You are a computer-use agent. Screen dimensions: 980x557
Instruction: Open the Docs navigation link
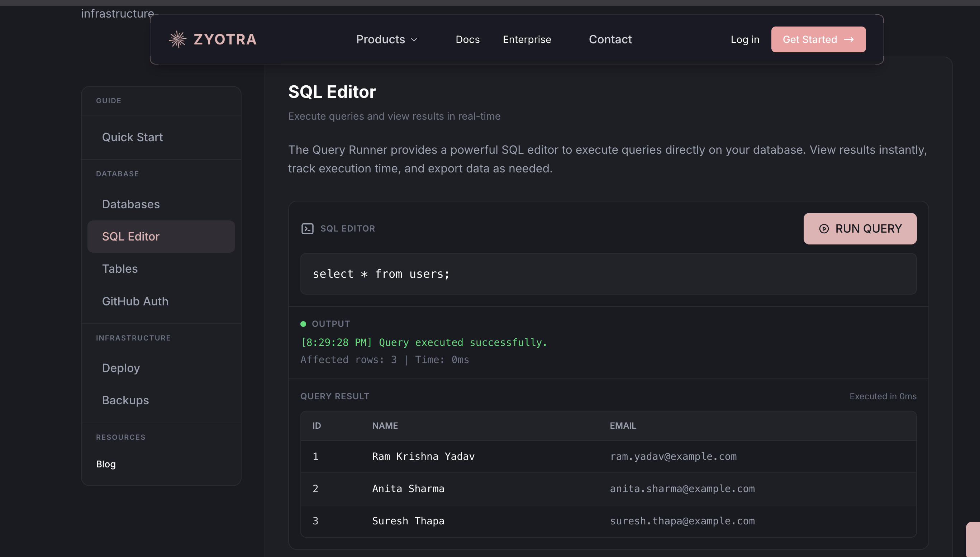pos(467,39)
